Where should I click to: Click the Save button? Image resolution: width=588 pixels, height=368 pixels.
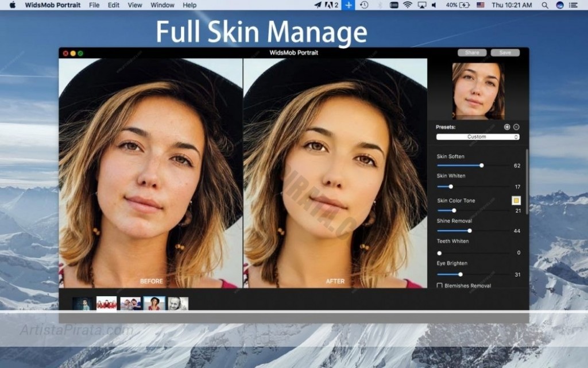coord(505,53)
